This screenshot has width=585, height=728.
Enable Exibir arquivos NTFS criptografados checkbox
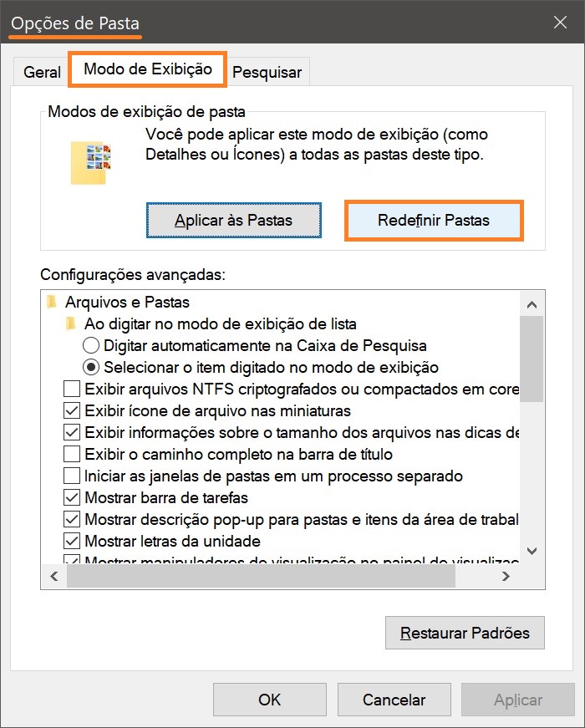tap(72, 389)
